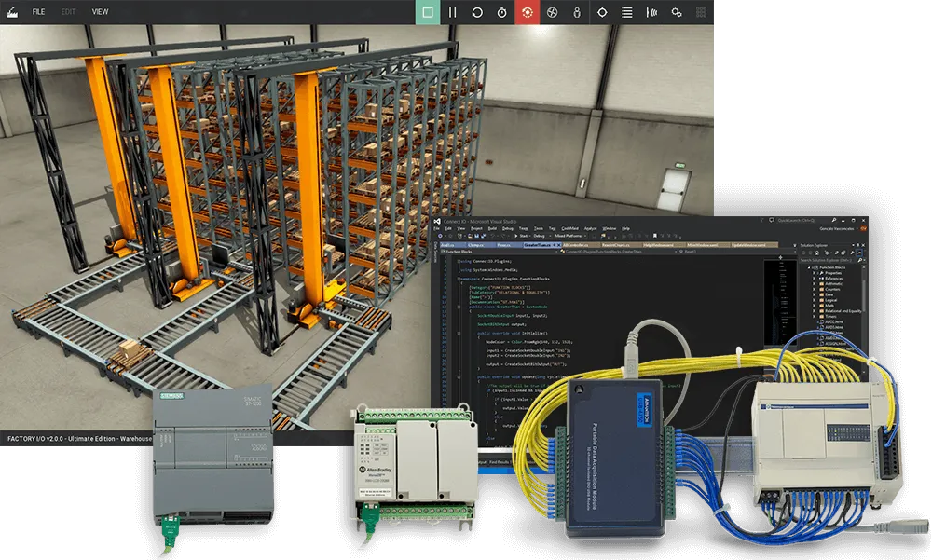Expand the Arithmetic folder
This screenshot has height=560, width=932.
point(814,283)
